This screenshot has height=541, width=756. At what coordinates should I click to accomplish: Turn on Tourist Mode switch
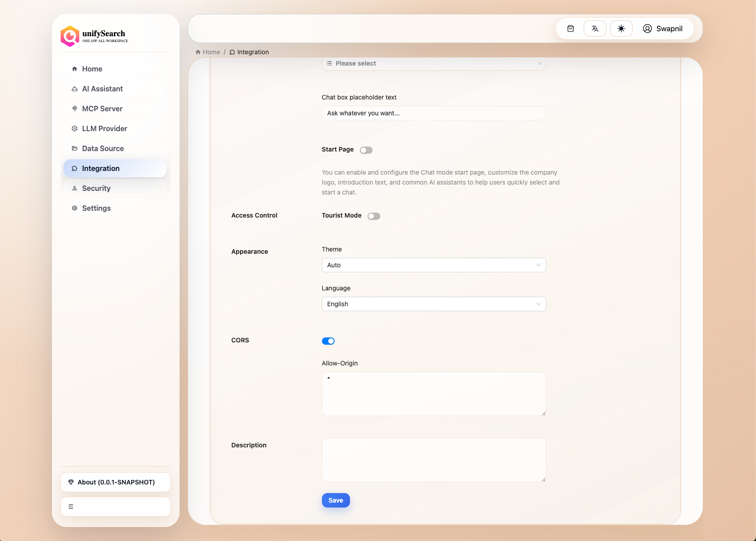(x=374, y=216)
